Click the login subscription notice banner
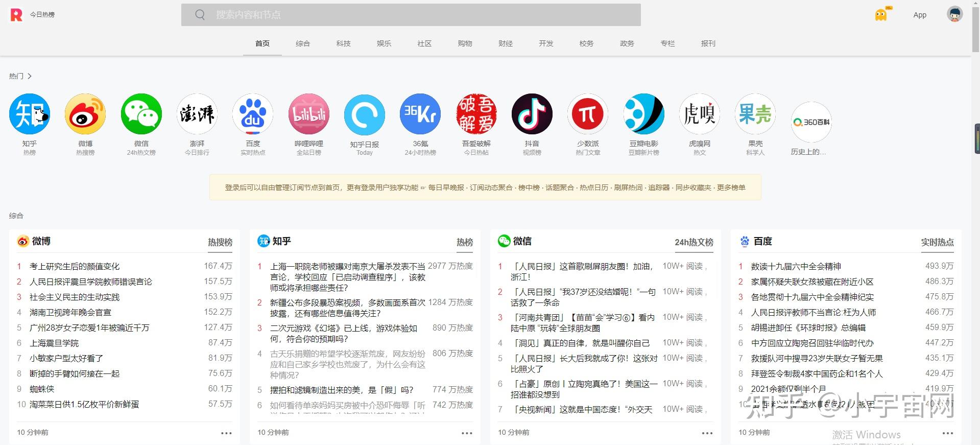Screen dimensions: 980x445 [x=485, y=188]
